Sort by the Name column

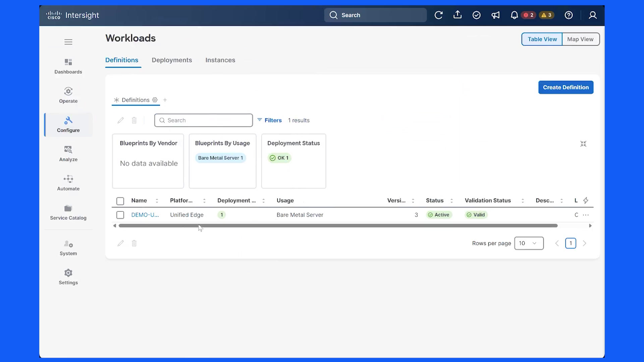[x=157, y=201]
